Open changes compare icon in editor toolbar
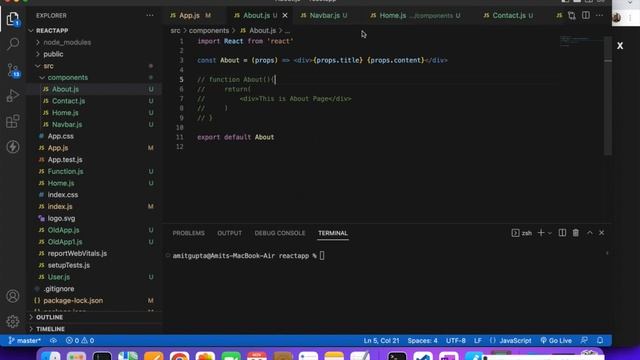 (571, 16)
